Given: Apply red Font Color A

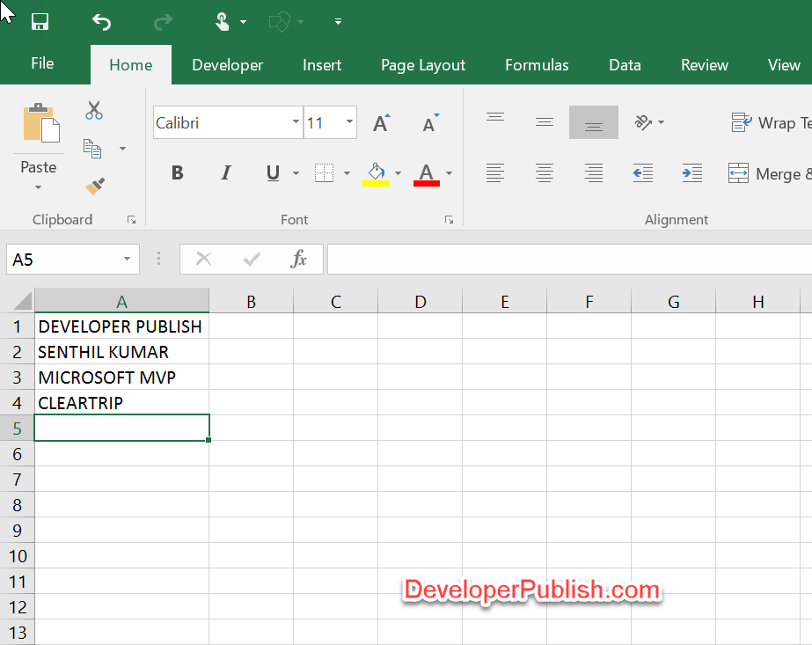Looking at the screenshot, I should 426,174.
